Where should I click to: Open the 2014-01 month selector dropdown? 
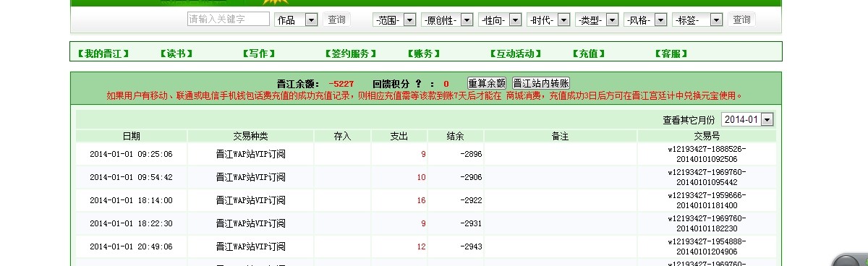[x=747, y=119]
